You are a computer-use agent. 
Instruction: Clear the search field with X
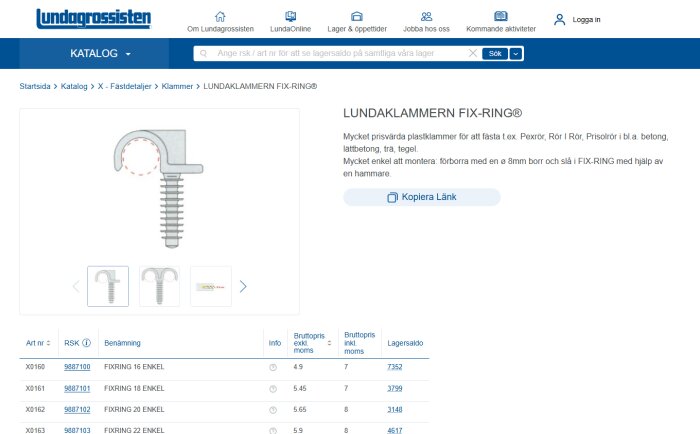point(473,53)
